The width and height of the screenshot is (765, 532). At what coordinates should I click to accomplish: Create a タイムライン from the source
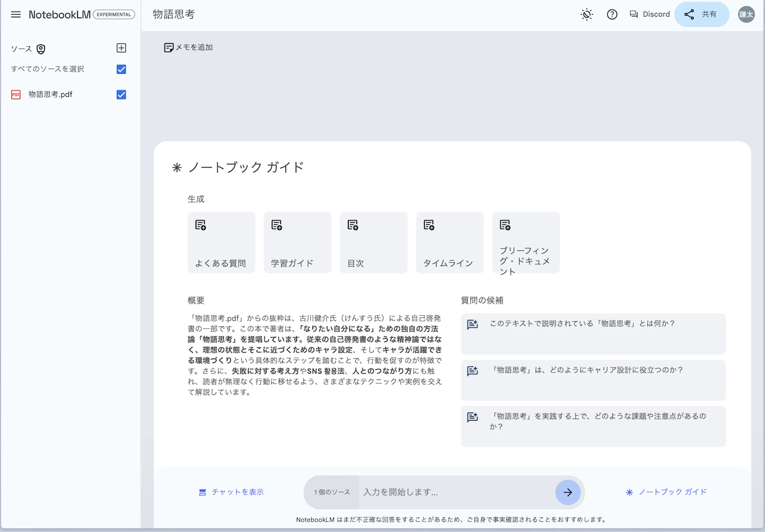pyautogui.click(x=449, y=242)
